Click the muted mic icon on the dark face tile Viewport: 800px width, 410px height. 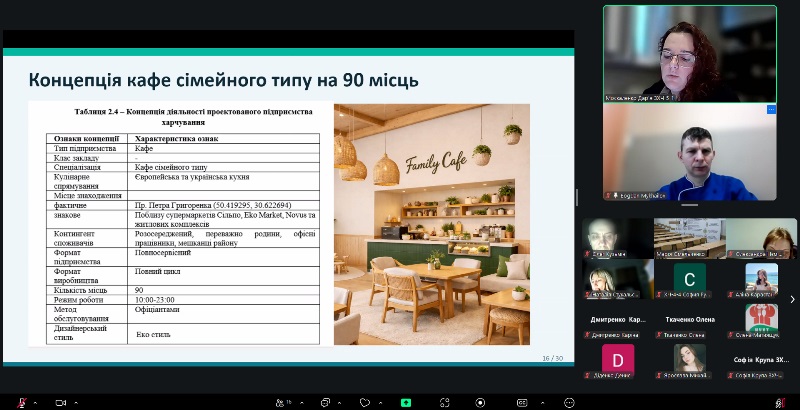pos(588,254)
